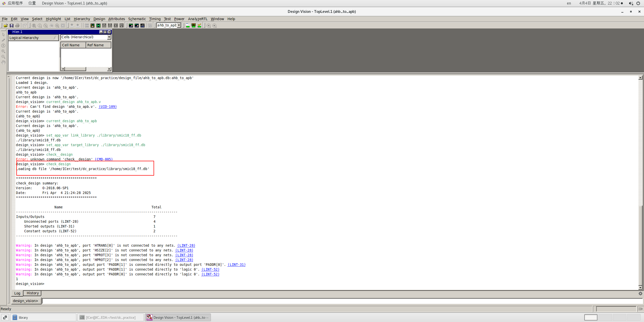Click the print icon in toolbar

17,25
